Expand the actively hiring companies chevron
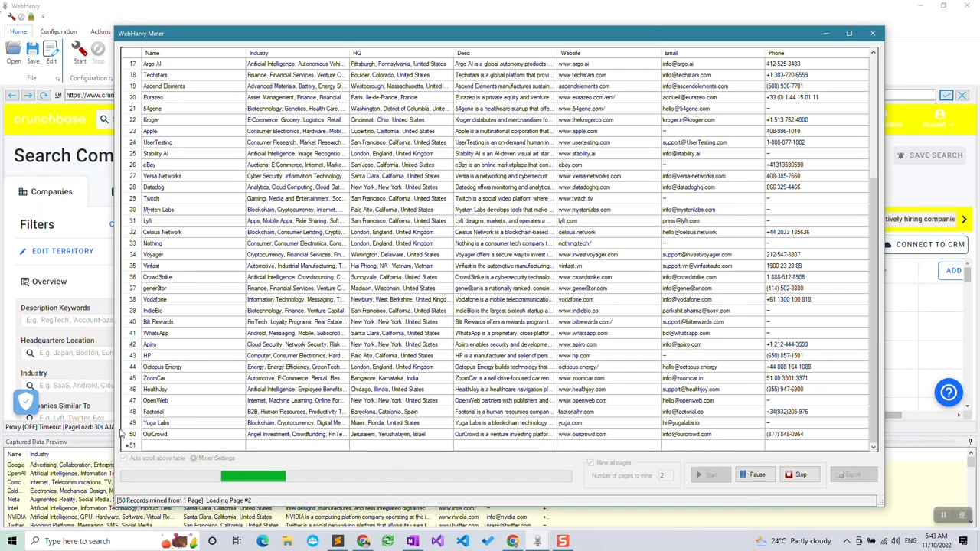980x551 pixels. (964, 220)
